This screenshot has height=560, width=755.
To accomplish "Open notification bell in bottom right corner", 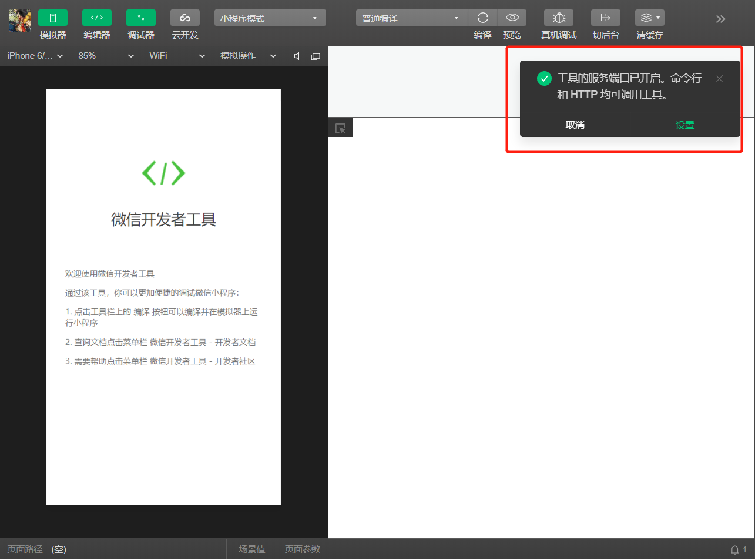I will click(736, 549).
